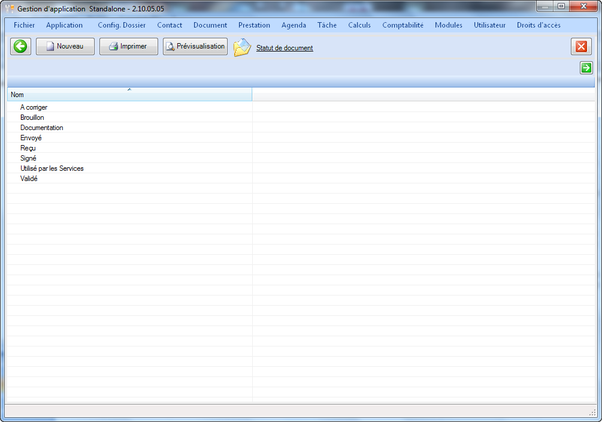Open the Prestation menu
This screenshot has width=602, height=422.
click(x=254, y=24)
